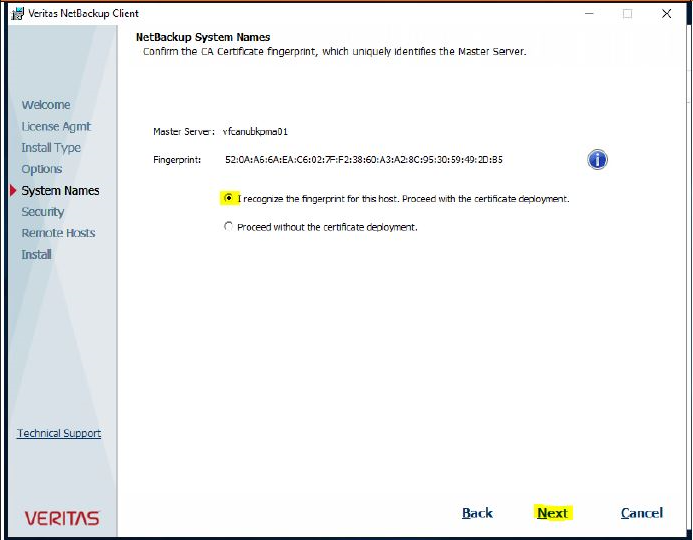Viewport: 693px width, 540px height.
Task: Click the System Names current step
Action: click(61, 190)
